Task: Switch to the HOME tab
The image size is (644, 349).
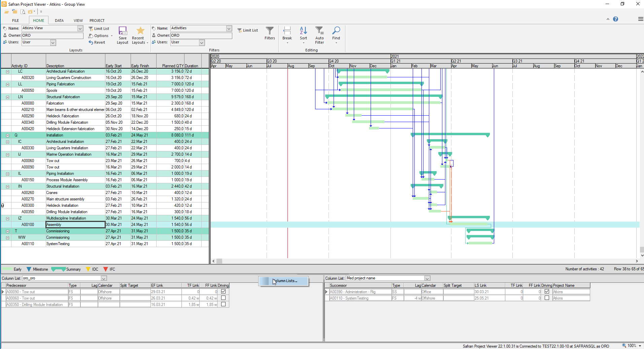Action: (x=38, y=21)
